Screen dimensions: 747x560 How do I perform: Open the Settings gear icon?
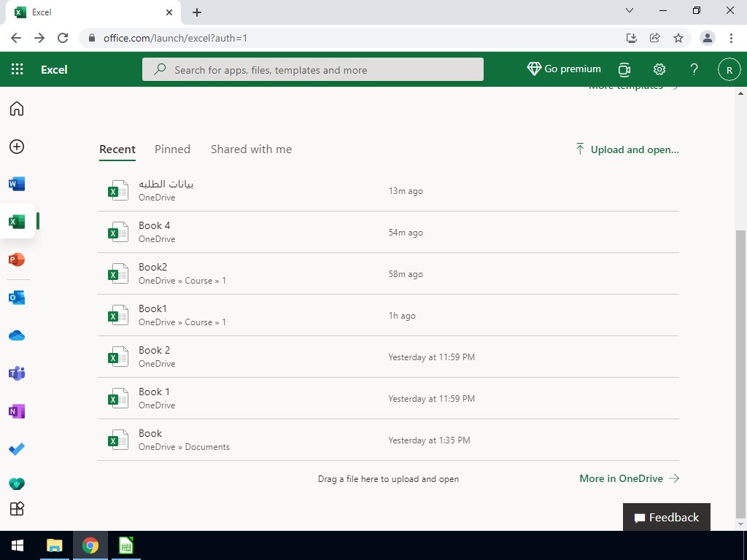(659, 69)
